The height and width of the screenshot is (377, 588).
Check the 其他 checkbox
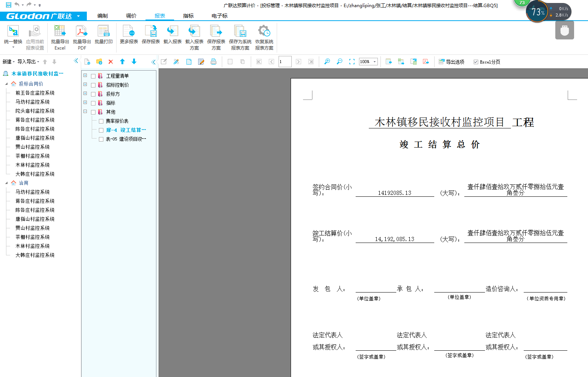point(93,112)
